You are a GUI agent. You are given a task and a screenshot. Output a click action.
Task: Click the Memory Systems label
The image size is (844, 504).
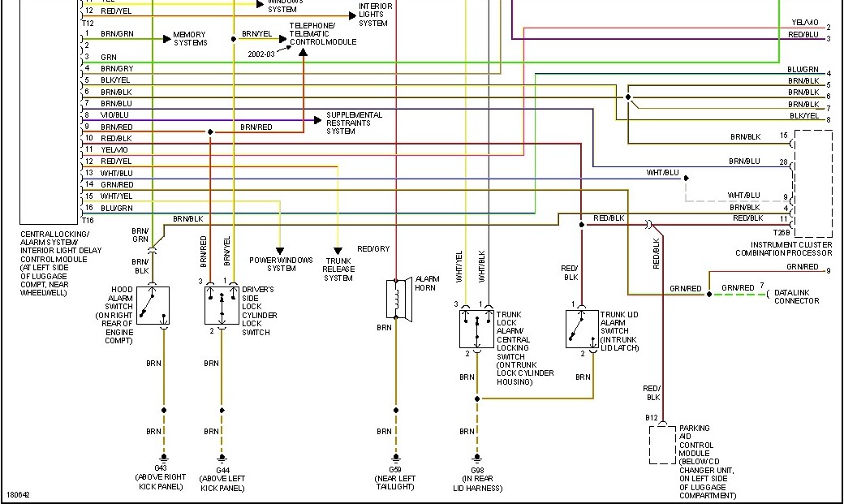pyautogui.click(x=190, y=38)
